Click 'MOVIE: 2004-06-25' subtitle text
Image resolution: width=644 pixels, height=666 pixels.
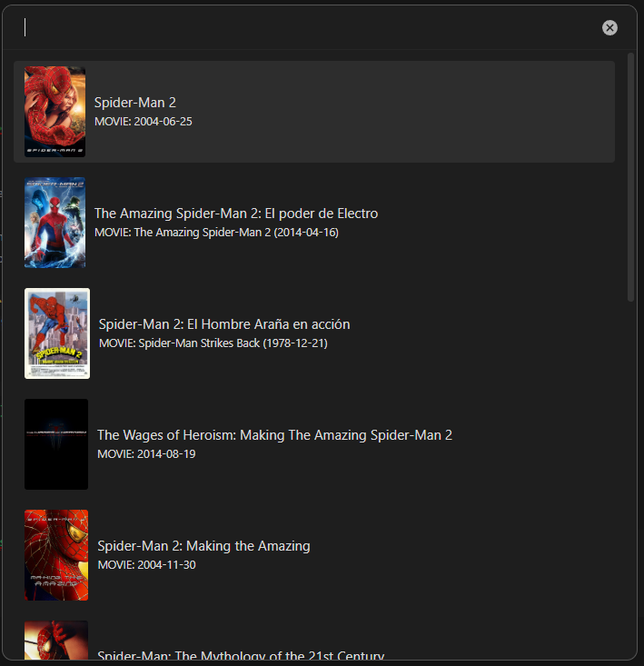(x=144, y=122)
